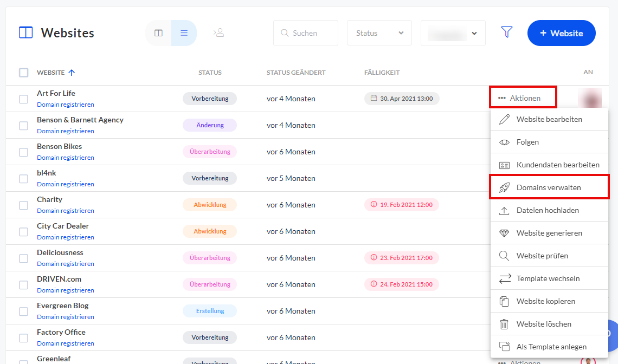This screenshot has width=618, height=364.
Task: Open the Status filter dropdown
Action: (x=379, y=33)
